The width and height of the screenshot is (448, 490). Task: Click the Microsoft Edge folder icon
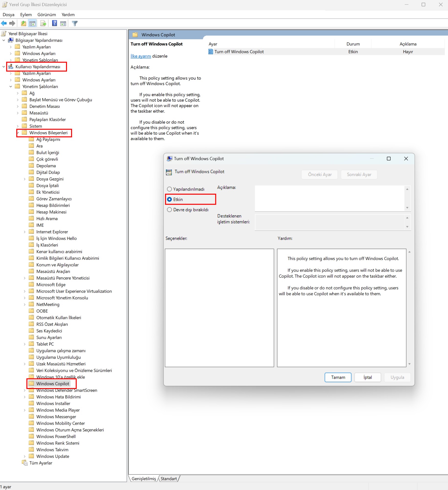pyautogui.click(x=31, y=284)
